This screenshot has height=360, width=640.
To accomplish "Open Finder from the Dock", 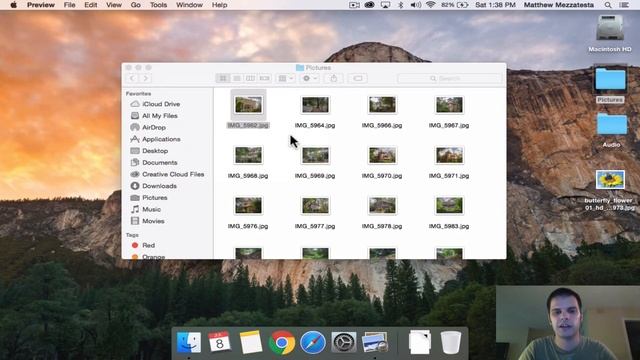I will coord(189,342).
